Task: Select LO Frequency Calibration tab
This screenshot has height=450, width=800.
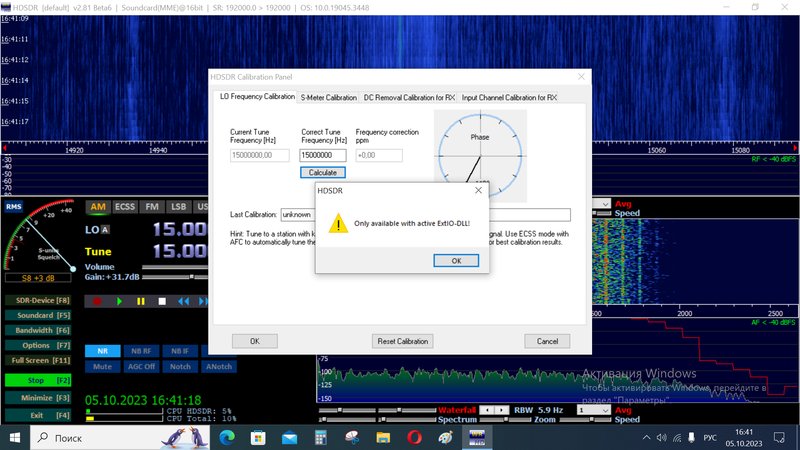Action: point(257,96)
